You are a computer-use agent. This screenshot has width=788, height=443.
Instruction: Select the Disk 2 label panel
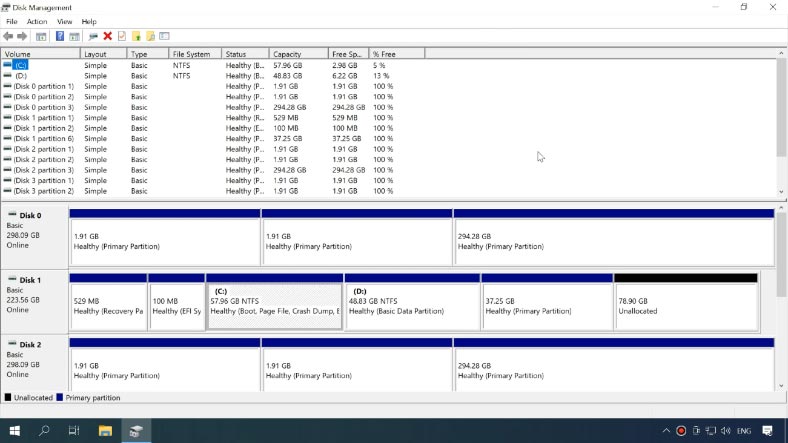35,363
